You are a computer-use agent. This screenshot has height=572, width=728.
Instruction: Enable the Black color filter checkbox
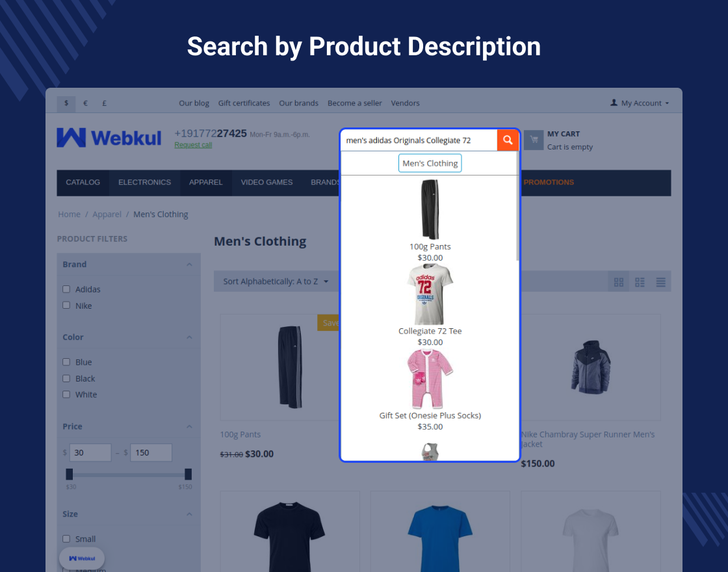(66, 378)
